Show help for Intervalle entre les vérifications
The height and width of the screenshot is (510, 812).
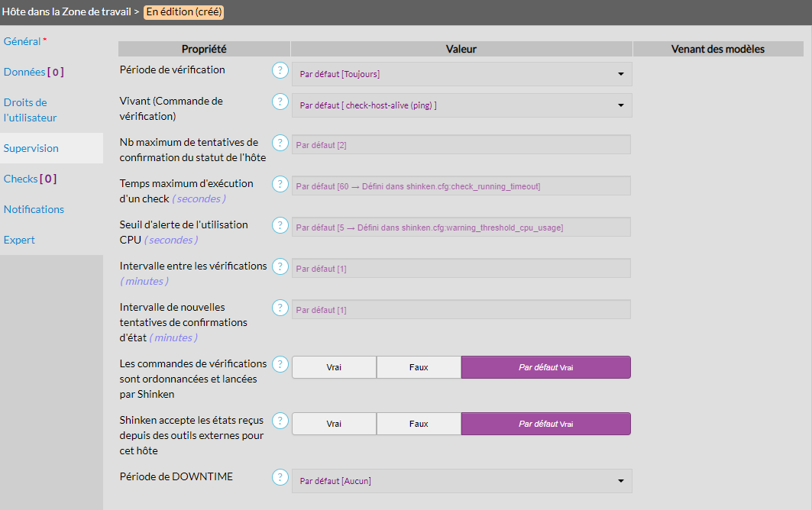coord(280,266)
